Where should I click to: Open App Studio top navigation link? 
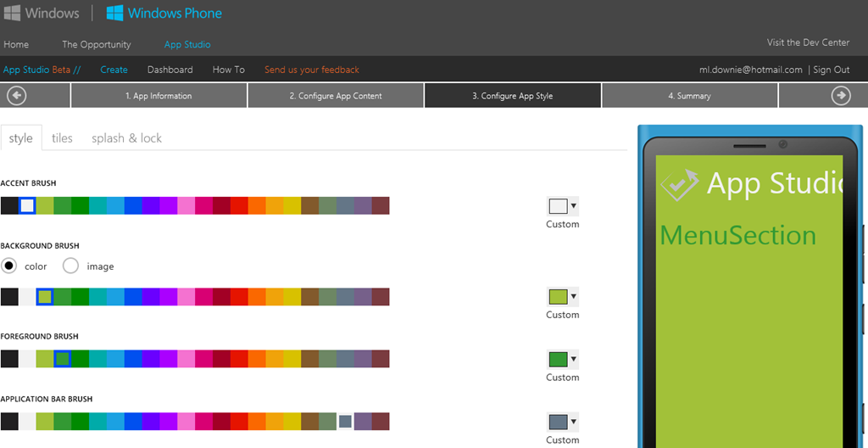(187, 44)
